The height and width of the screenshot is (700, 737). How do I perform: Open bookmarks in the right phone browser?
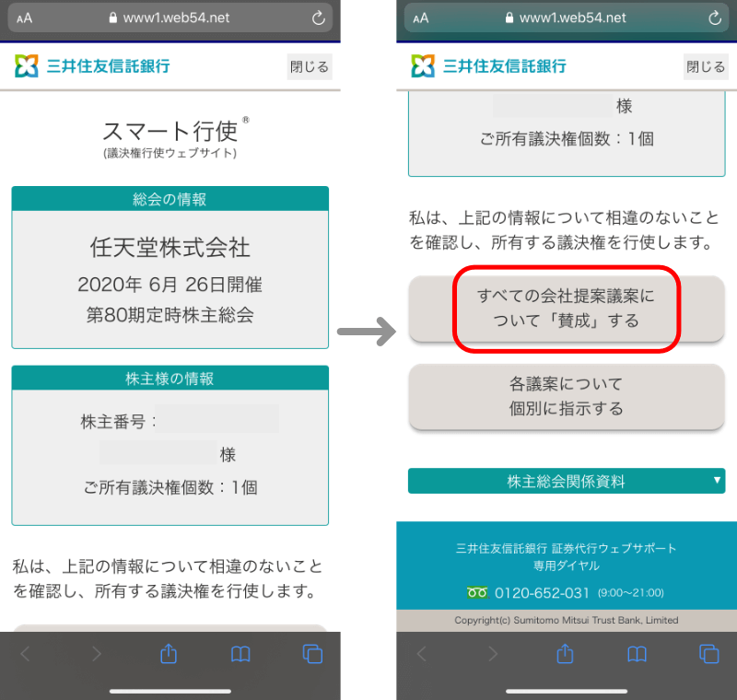coord(637,654)
